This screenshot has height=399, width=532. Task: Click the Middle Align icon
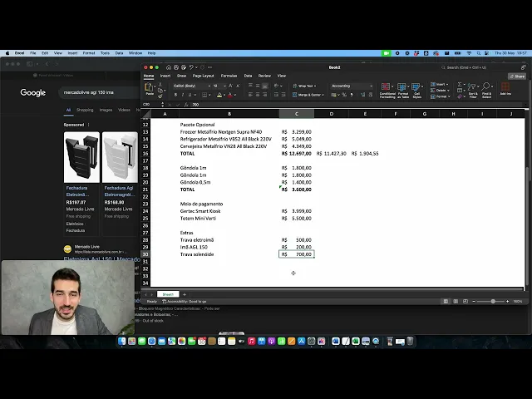point(258,86)
